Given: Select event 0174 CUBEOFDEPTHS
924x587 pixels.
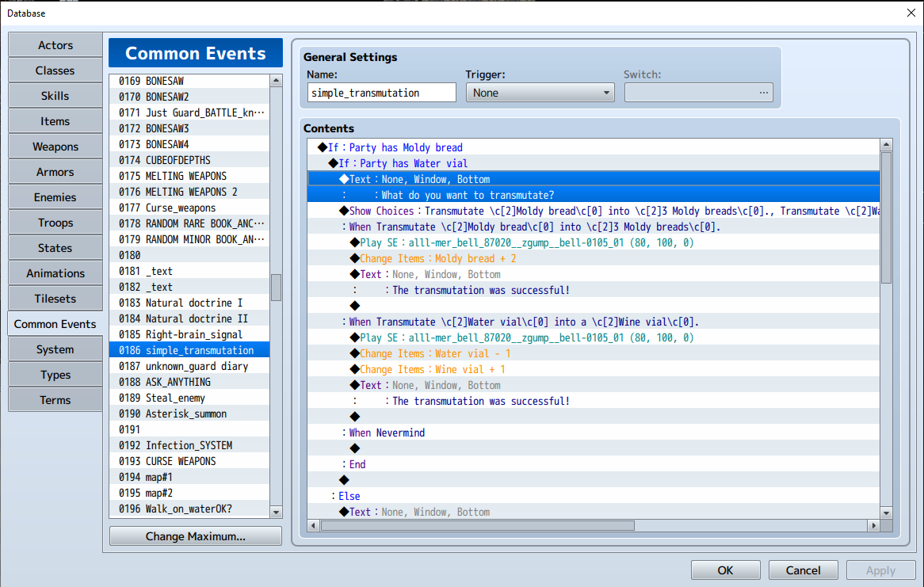Looking at the screenshot, I should [189, 160].
